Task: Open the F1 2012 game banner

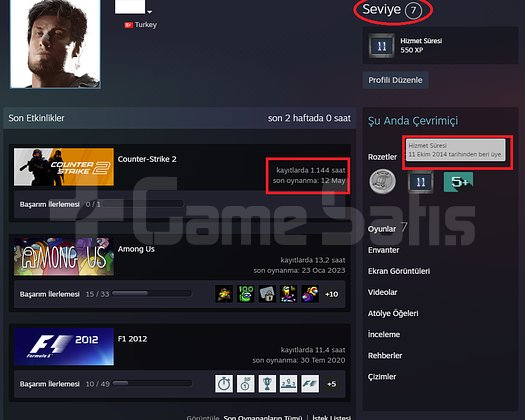Action: [x=64, y=347]
